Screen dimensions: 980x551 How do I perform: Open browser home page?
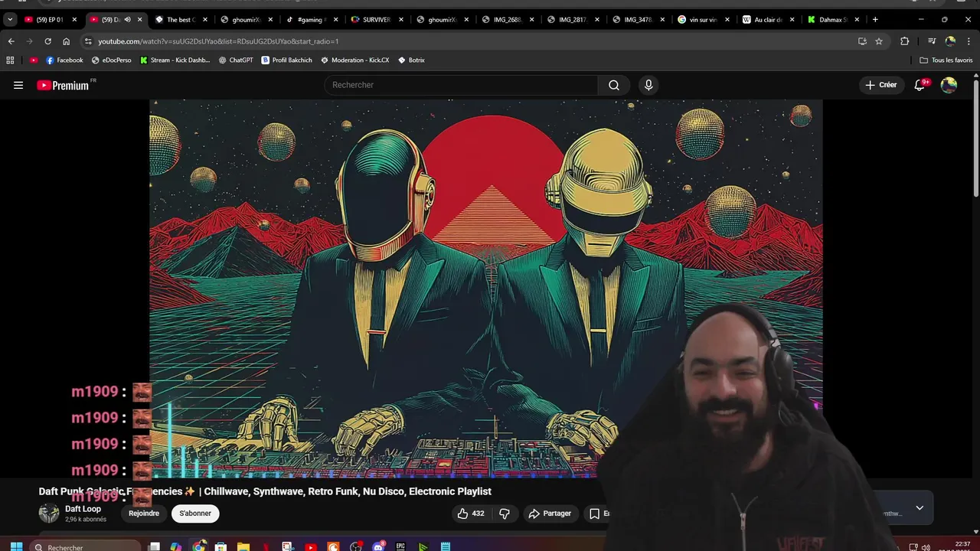pyautogui.click(x=66, y=41)
